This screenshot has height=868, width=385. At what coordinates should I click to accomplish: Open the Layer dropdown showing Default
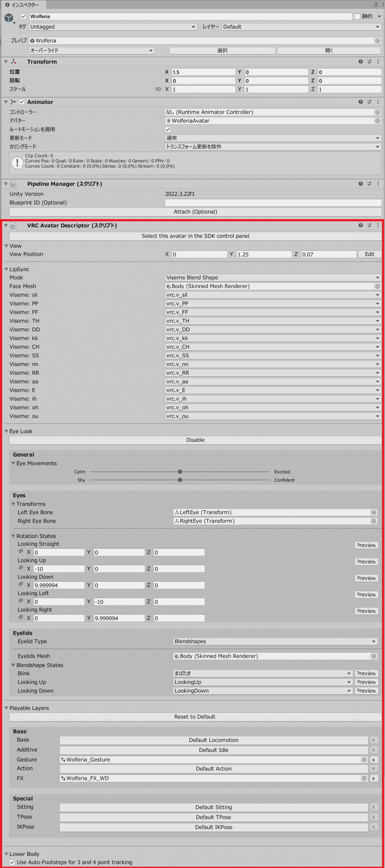(x=302, y=26)
